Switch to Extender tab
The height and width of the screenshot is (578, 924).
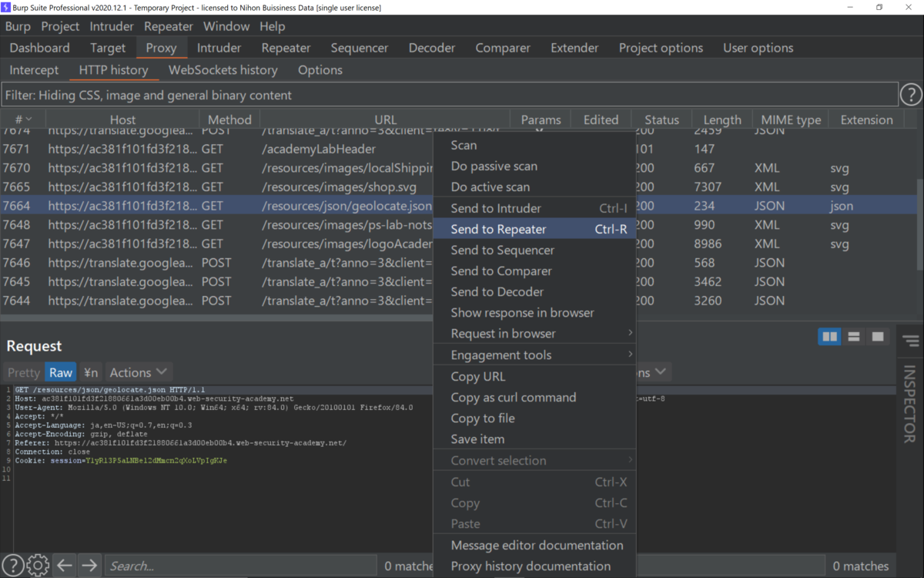click(574, 48)
